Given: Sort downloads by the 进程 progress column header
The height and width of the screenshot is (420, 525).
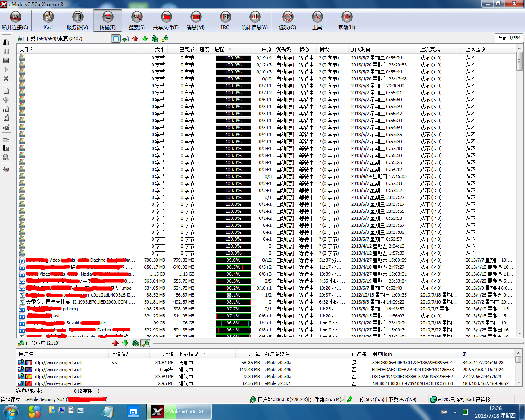Looking at the screenshot, I should point(233,49).
